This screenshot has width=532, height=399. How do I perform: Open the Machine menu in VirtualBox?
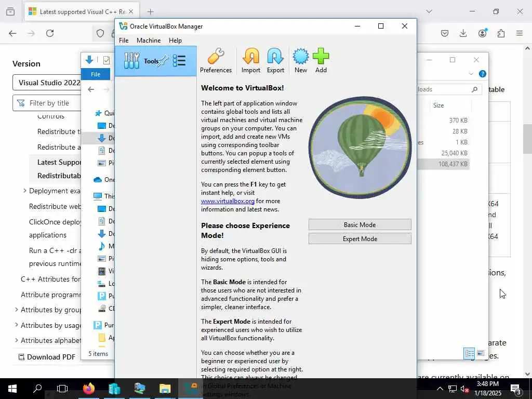click(x=149, y=41)
